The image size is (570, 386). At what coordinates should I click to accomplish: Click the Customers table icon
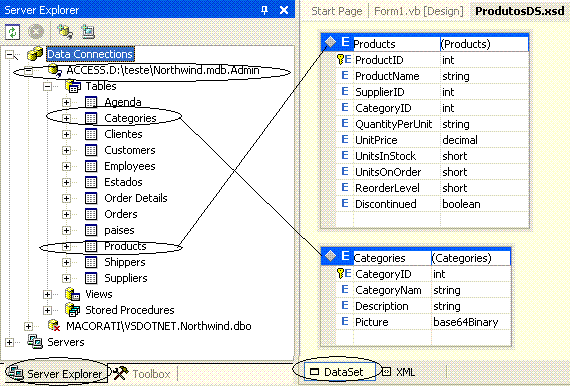(x=91, y=150)
